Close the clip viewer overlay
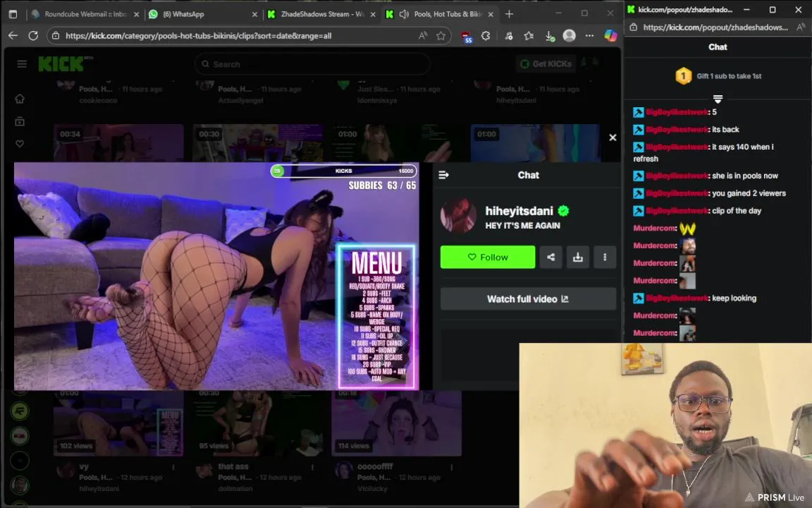The height and width of the screenshot is (508, 812). [613, 138]
